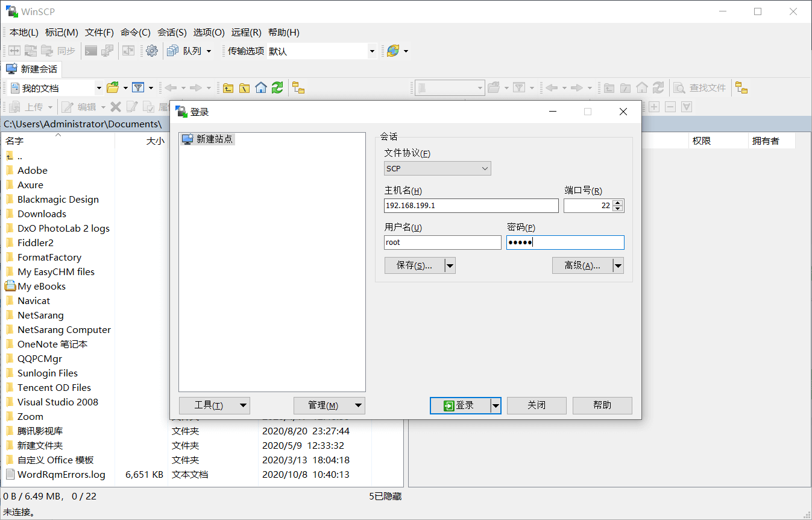
Task: Open preferences gear icon in main toolbar
Action: click(x=152, y=51)
